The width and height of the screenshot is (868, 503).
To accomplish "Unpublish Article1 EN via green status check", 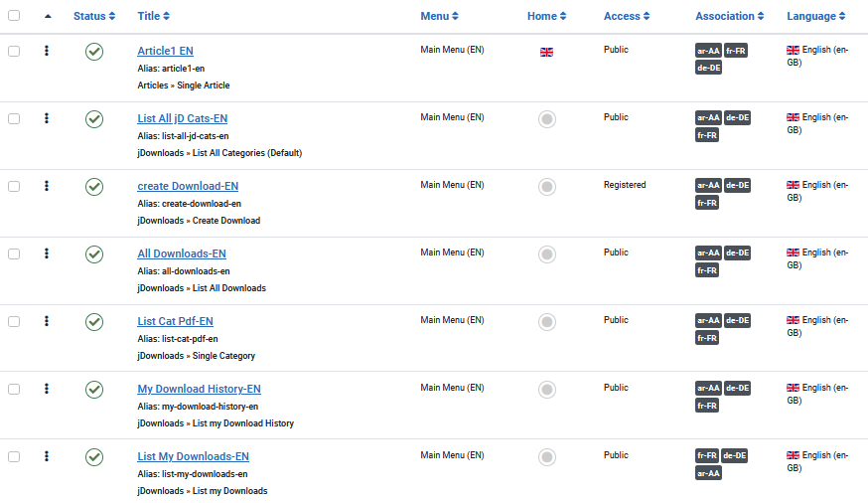I will click(94, 52).
